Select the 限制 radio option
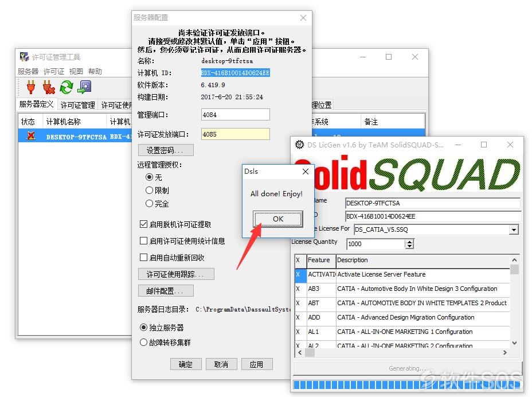The width and height of the screenshot is (532, 397). point(149,190)
